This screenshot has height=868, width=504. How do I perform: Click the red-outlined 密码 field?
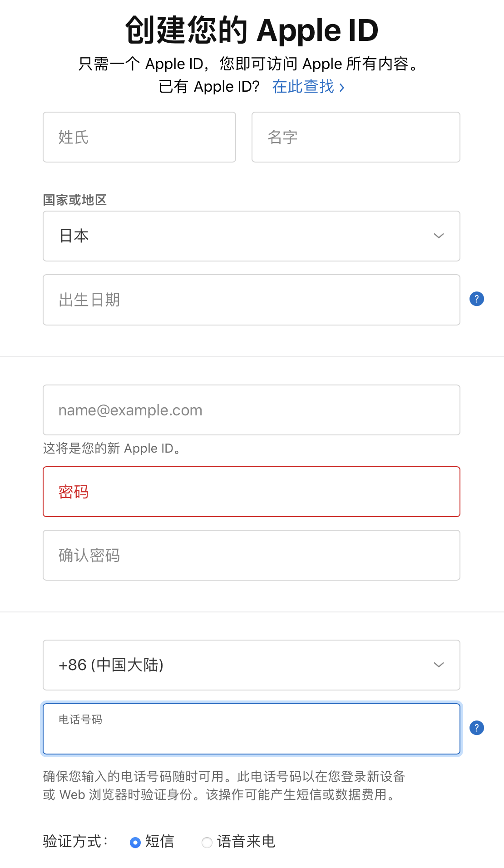pos(251,492)
